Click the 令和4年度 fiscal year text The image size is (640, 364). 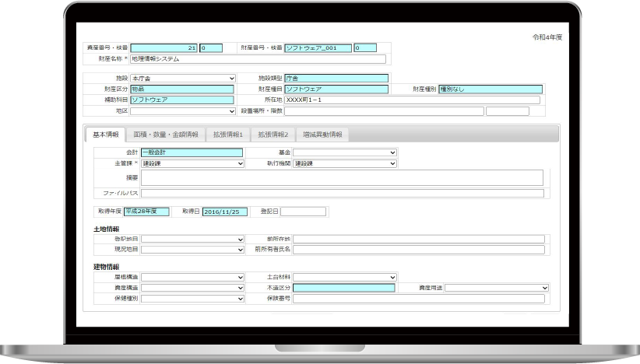[x=547, y=37]
